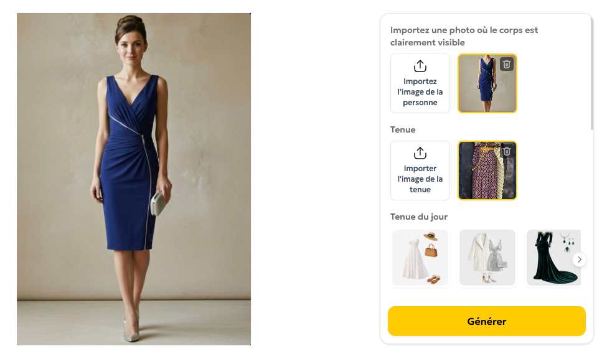Image resolution: width=602 pixels, height=364 pixels.
Task: Show next outfits with the carousel arrow
Action: coord(579,259)
